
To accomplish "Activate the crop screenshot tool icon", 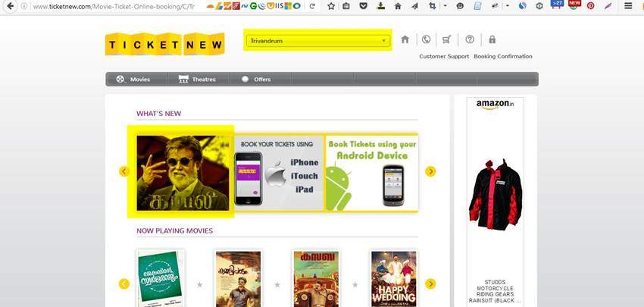I will pos(432,6).
